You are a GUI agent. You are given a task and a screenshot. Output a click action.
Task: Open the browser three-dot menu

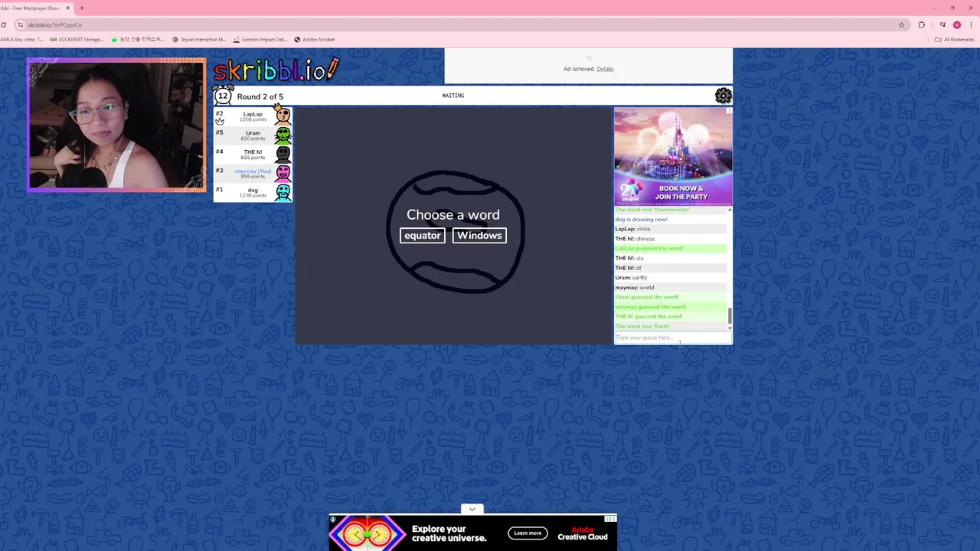[971, 25]
